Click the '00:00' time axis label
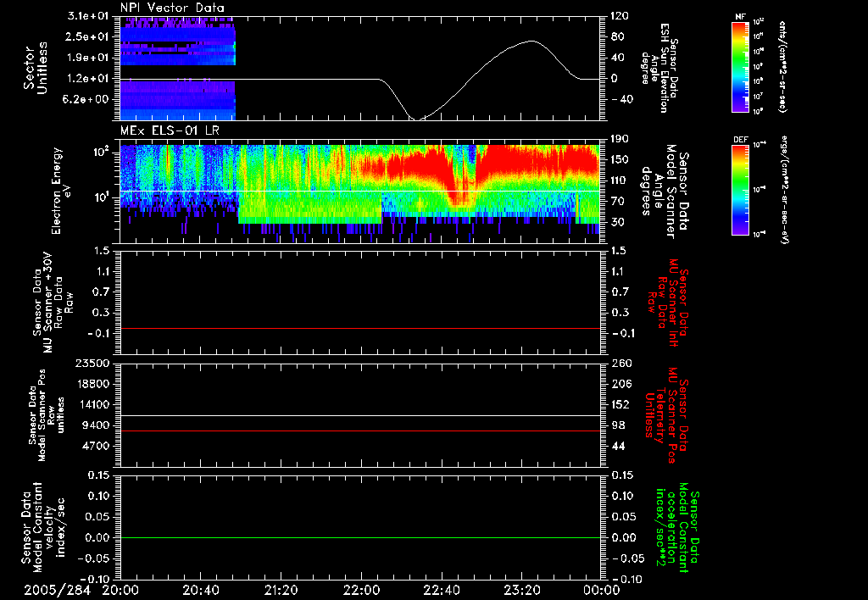This screenshot has height=600, width=868. tap(602, 590)
